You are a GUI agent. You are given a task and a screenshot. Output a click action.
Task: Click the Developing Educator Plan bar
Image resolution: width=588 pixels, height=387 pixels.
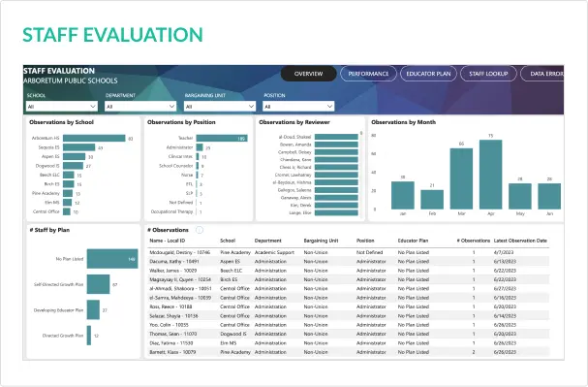tap(93, 309)
